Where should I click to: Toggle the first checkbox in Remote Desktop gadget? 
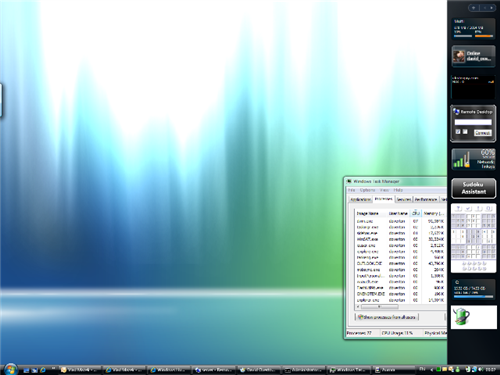(x=458, y=132)
